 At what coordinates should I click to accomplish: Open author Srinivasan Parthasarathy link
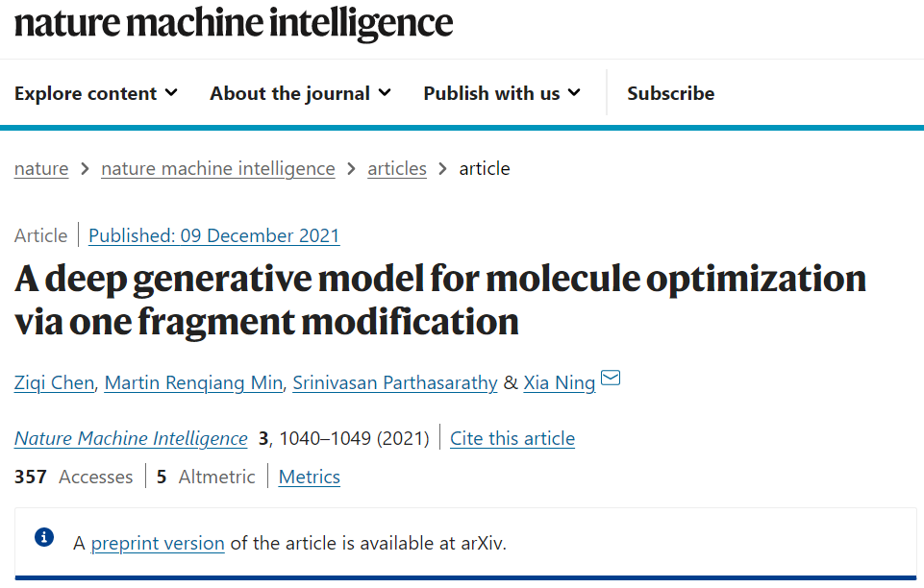[x=395, y=382]
